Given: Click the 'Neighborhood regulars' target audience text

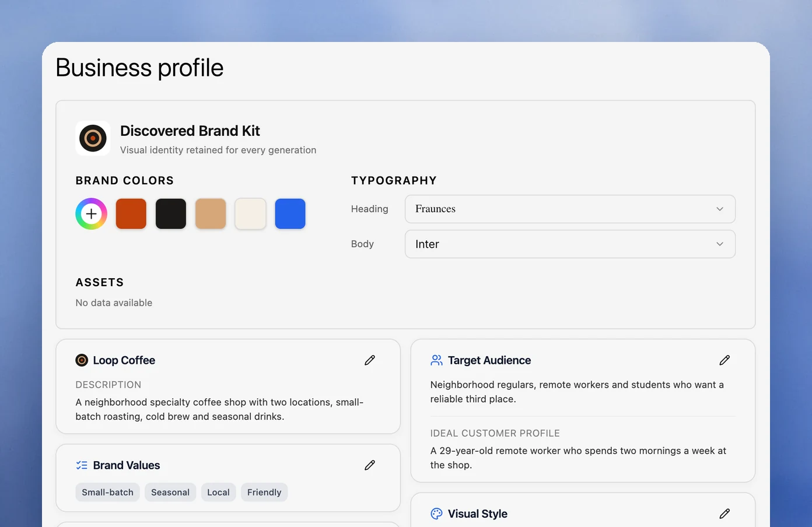Looking at the screenshot, I should pyautogui.click(x=577, y=392).
